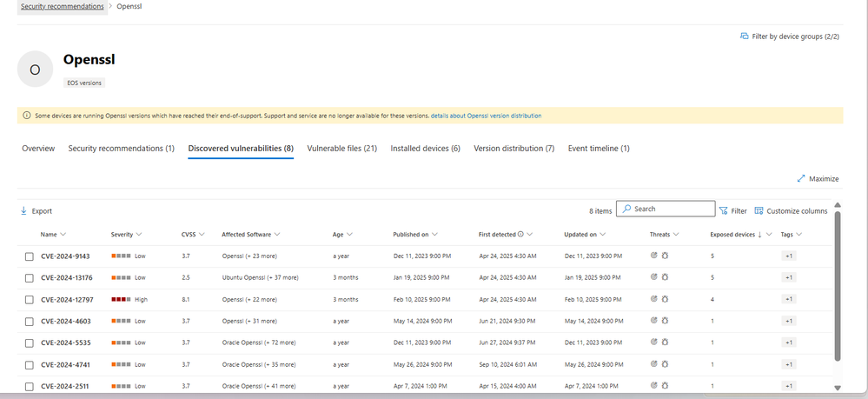
Task: Click the threat insights icon for CVE-2024-4603
Action: (x=653, y=320)
